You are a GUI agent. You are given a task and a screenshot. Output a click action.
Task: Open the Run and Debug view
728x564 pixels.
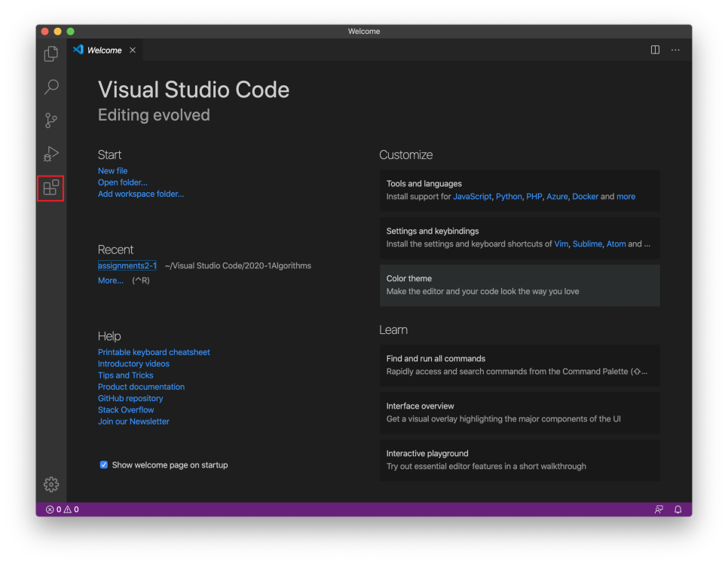click(x=51, y=154)
